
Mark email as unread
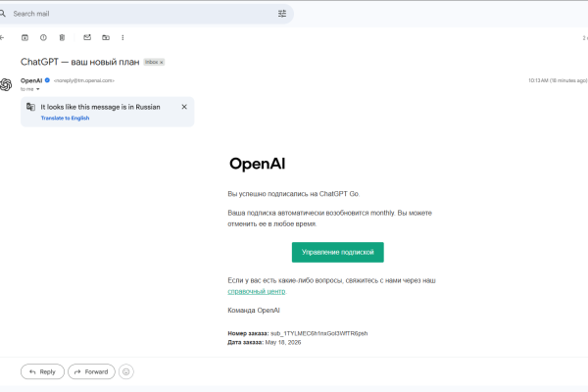[x=87, y=37]
